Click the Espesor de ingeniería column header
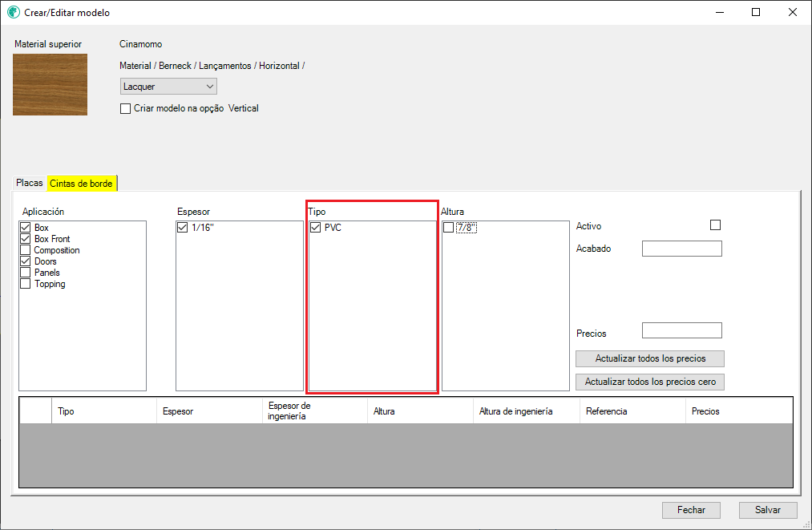This screenshot has width=812, height=530. pyautogui.click(x=315, y=411)
